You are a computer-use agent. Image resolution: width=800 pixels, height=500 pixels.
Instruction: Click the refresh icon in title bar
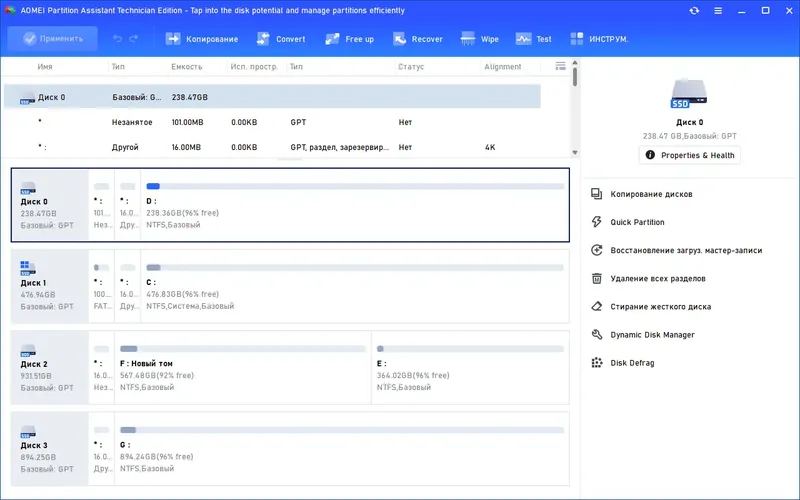click(694, 10)
